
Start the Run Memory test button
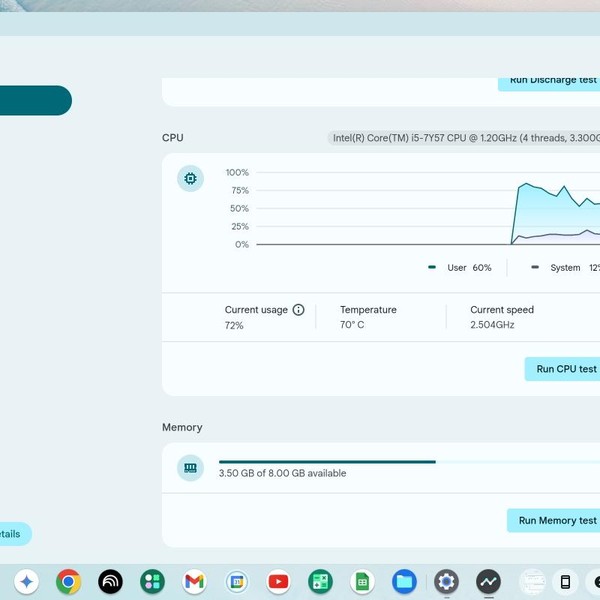[555, 520]
